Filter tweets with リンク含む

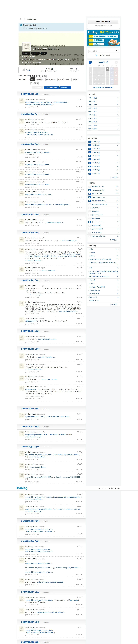[35, 83]
